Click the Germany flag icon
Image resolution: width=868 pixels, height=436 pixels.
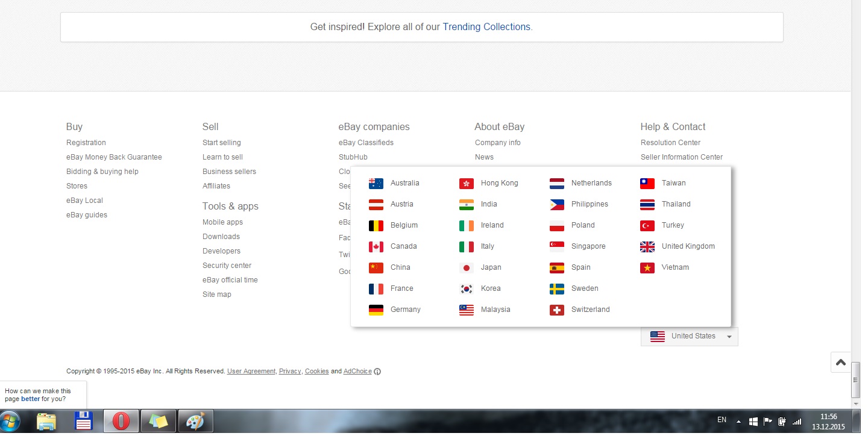(376, 310)
